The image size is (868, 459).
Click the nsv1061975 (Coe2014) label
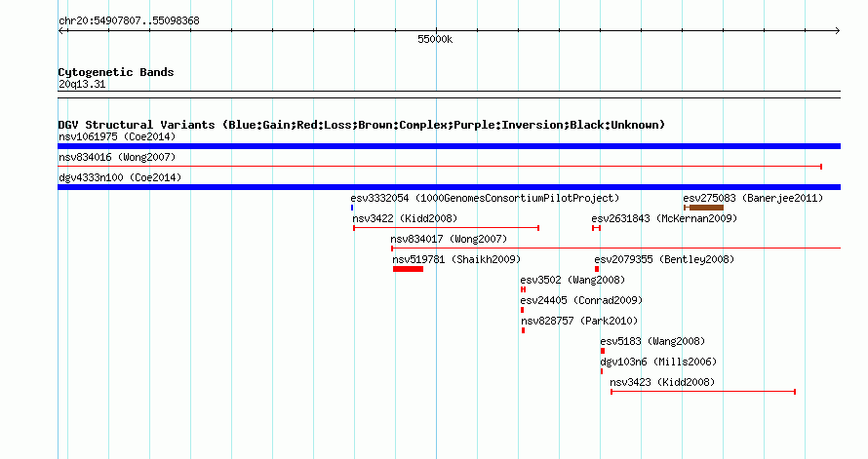[117, 136]
